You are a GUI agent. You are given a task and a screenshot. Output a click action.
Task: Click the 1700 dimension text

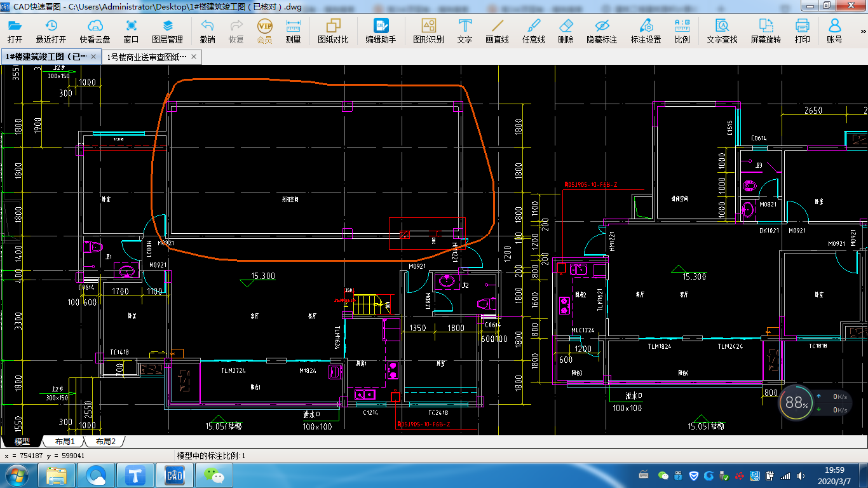[120, 292]
